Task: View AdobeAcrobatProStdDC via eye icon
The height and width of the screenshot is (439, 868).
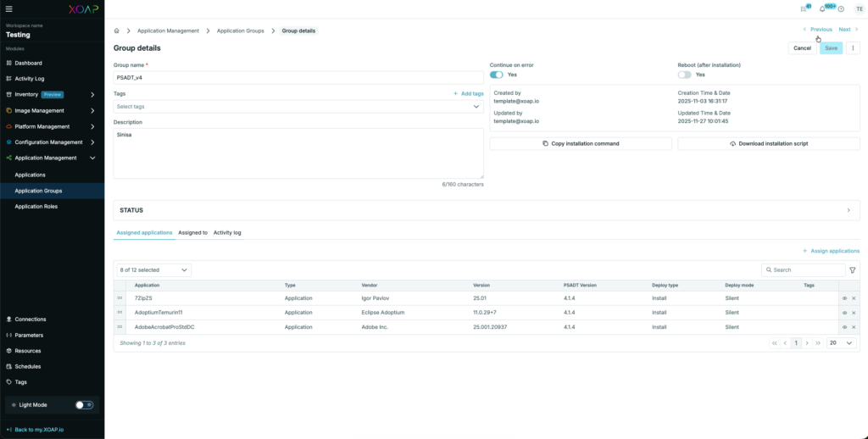Action: point(844,326)
